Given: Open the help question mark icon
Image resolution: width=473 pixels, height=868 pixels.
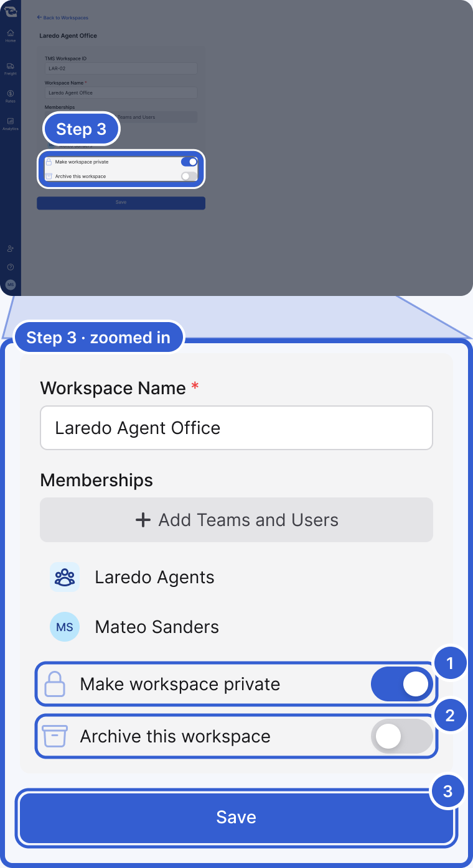Looking at the screenshot, I should (x=10, y=267).
